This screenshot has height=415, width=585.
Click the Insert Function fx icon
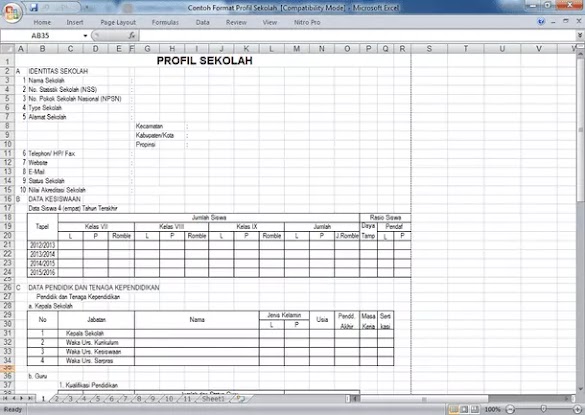(132, 35)
